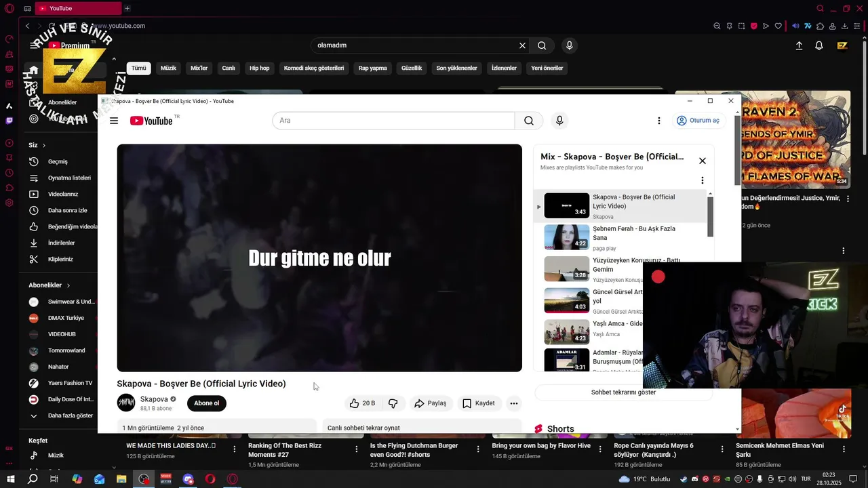Clear the olamadım search text with X

522,45
